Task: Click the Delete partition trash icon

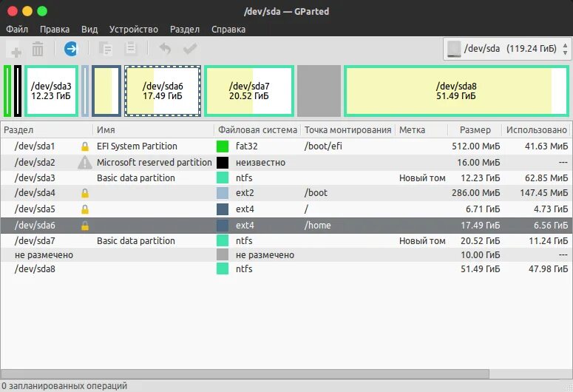Action: coord(38,49)
